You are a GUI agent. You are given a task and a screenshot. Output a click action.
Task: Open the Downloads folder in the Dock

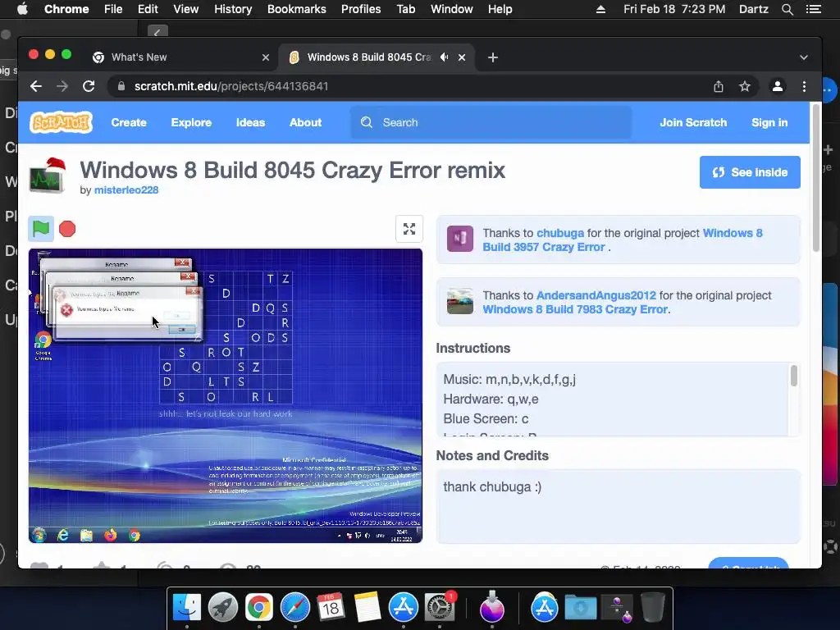pyautogui.click(x=581, y=608)
